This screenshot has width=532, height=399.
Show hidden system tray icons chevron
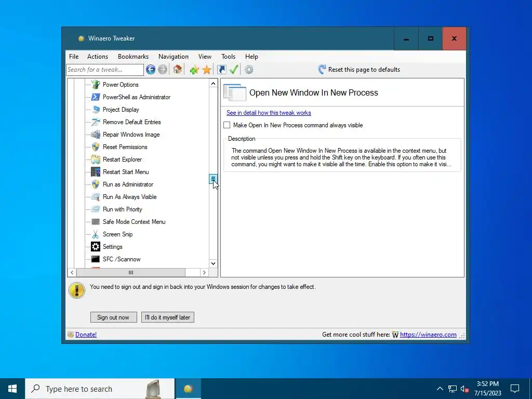(440, 389)
